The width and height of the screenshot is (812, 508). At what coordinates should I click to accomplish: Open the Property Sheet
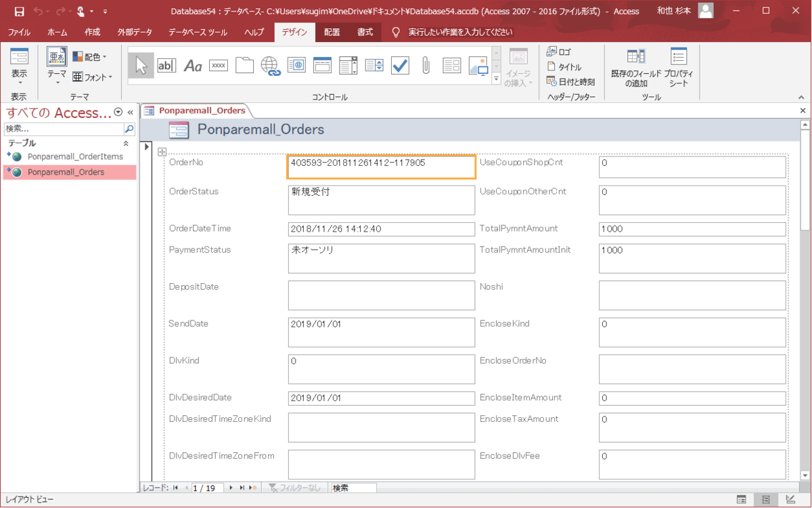[x=678, y=68]
